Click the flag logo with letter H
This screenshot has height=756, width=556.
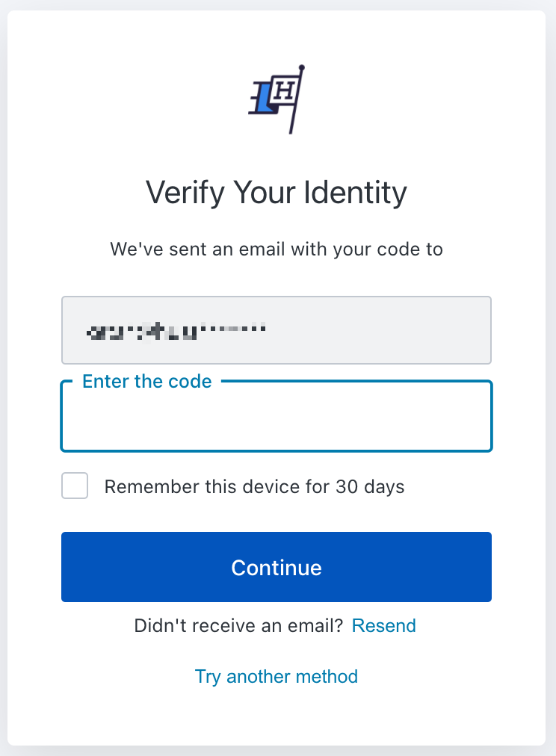tap(277, 99)
